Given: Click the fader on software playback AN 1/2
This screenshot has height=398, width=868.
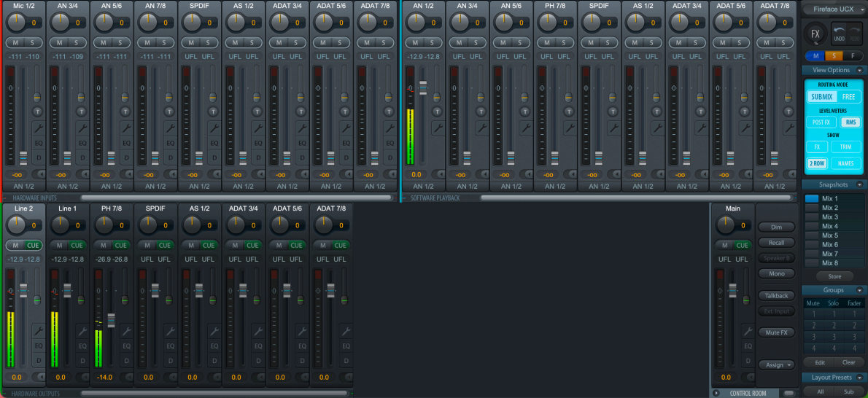Looking at the screenshot, I should coord(424,87).
